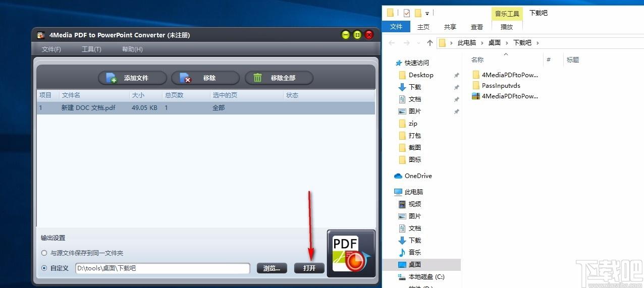Switch to Explorer's 查看 tab
This screenshot has height=288, width=644.
tap(477, 27)
